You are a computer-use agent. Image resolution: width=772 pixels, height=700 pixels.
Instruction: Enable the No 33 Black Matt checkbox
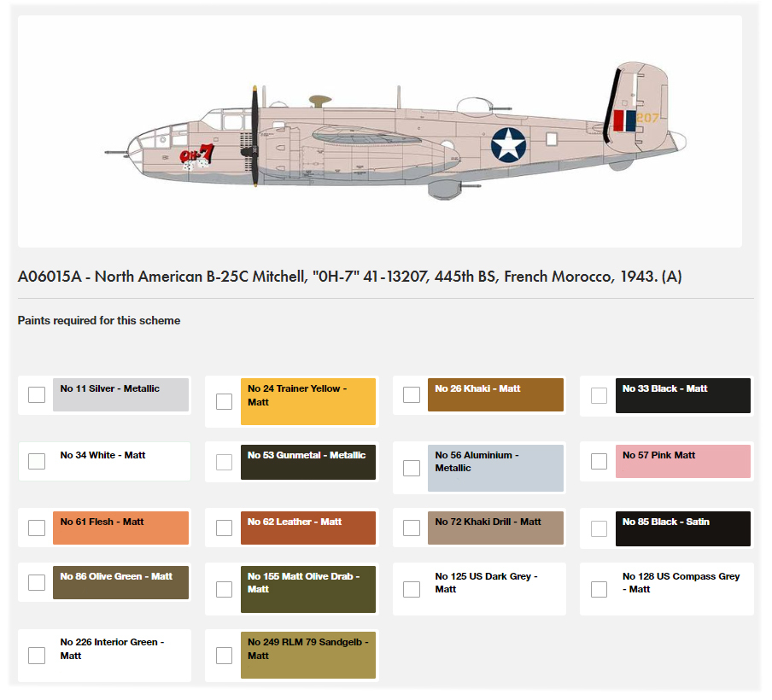[599, 395]
